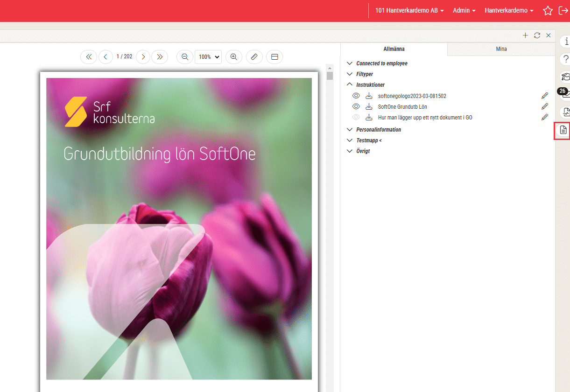Close the document panel with the X
The height and width of the screenshot is (392, 570).
click(x=549, y=35)
